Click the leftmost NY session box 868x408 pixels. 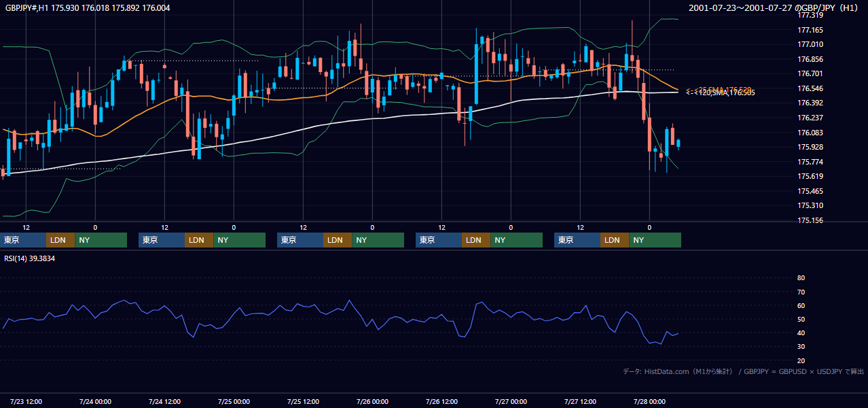[x=101, y=240]
